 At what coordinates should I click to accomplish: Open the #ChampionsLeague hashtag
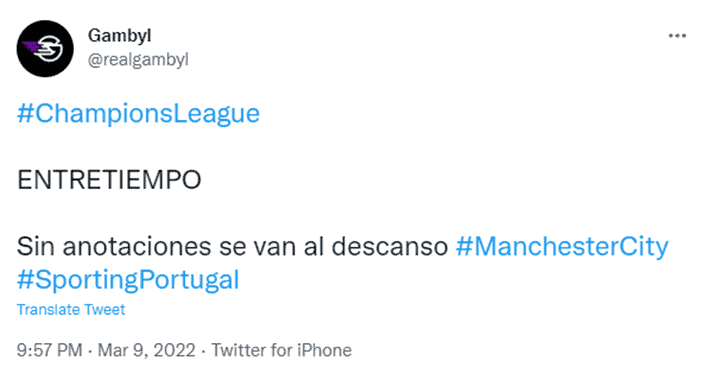(x=138, y=114)
